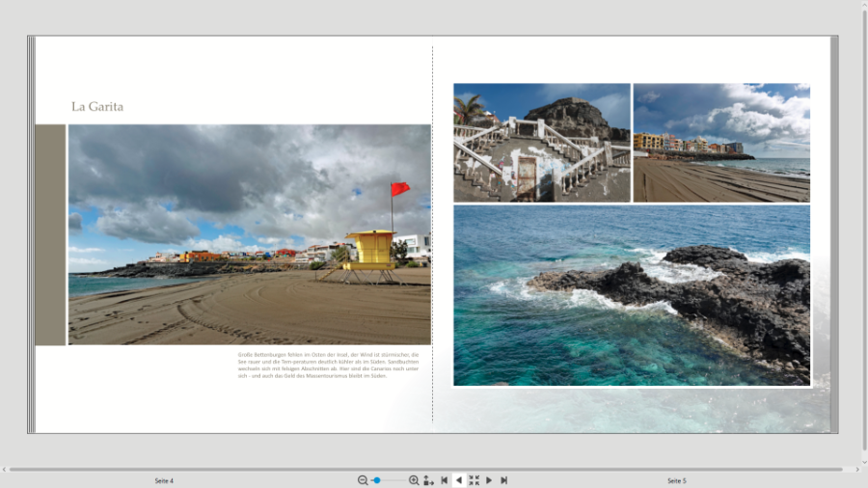
Task: Click the collapse view arrows icon
Action: tap(474, 480)
